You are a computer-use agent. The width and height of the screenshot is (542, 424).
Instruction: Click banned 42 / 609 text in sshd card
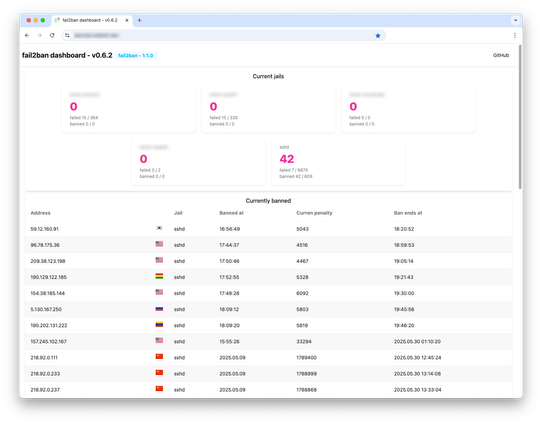point(296,177)
